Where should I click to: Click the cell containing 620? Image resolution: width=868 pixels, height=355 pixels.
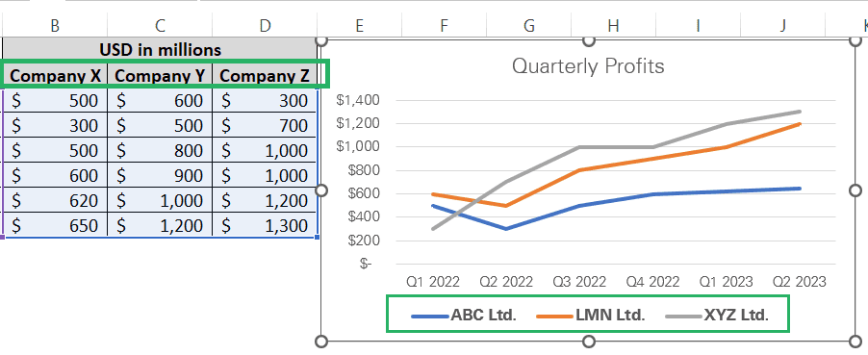point(56,200)
